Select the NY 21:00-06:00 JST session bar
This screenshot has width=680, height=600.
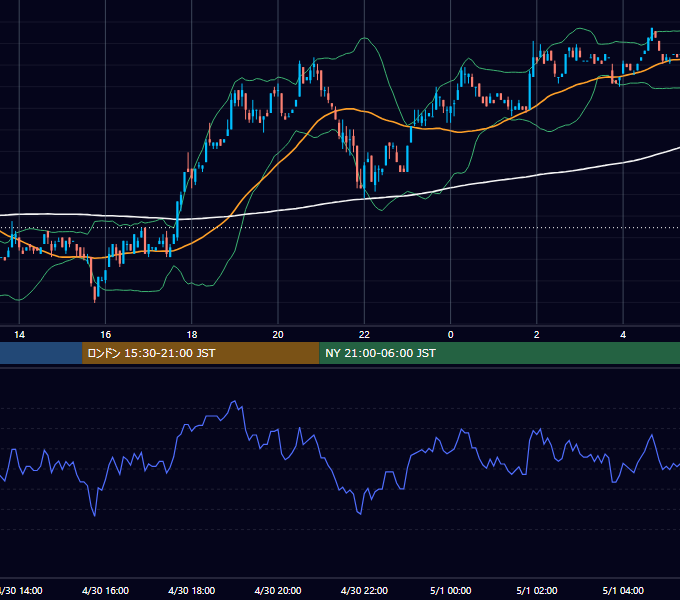pyautogui.click(x=500, y=353)
